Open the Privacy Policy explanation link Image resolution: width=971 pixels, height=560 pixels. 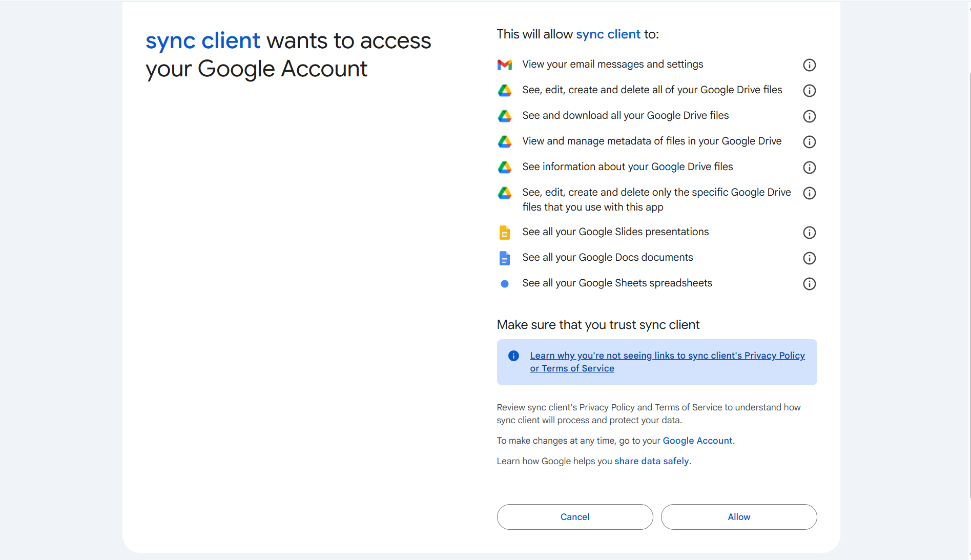667,361
